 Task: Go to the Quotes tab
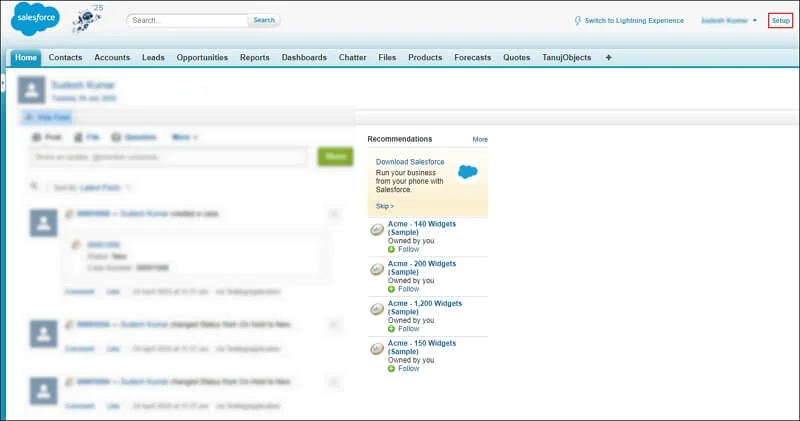[x=516, y=58]
